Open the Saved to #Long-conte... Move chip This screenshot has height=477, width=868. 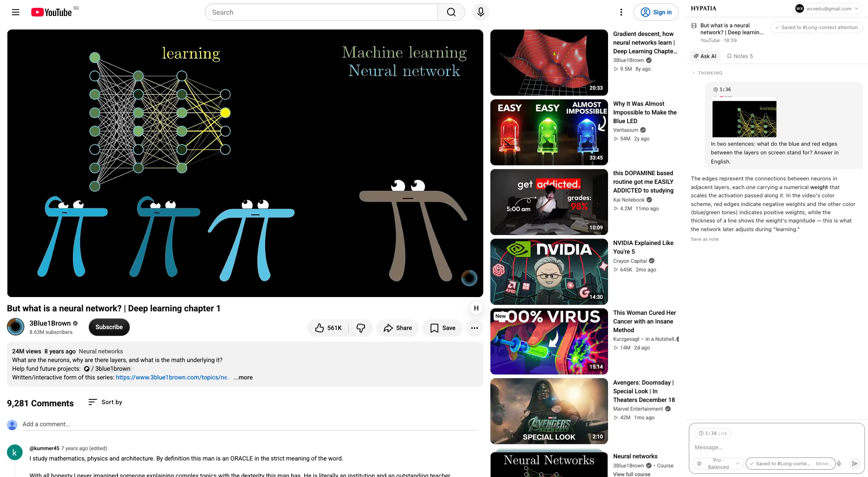[790, 464]
